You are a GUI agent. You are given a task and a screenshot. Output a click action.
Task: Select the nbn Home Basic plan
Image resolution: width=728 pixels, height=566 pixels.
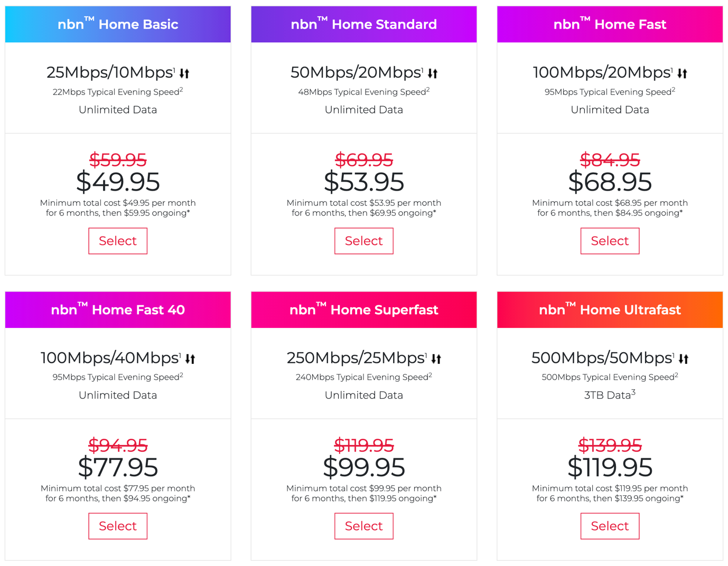[118, 241]
